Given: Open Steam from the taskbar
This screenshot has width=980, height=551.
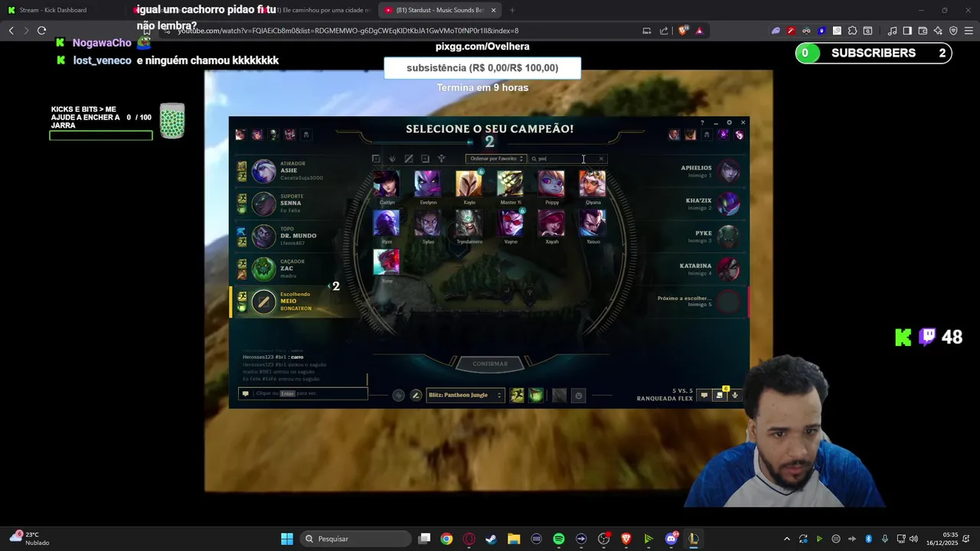Looking at the screenshot, I should pos(492,539).
